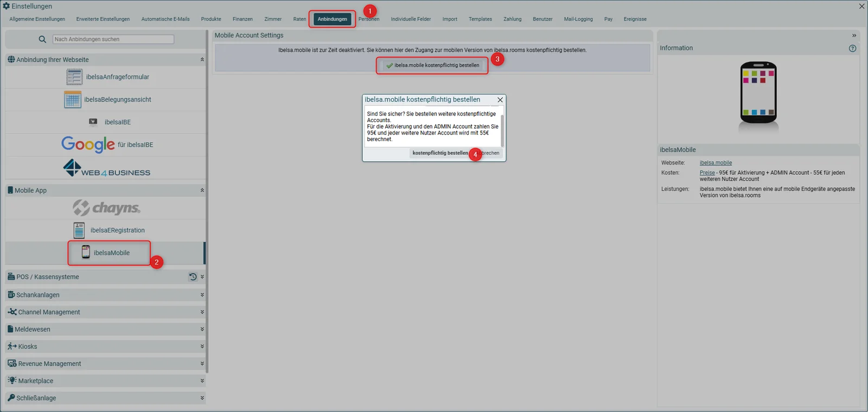
Task: Expand the Channel Management section
Action: (x=202, y=312)
